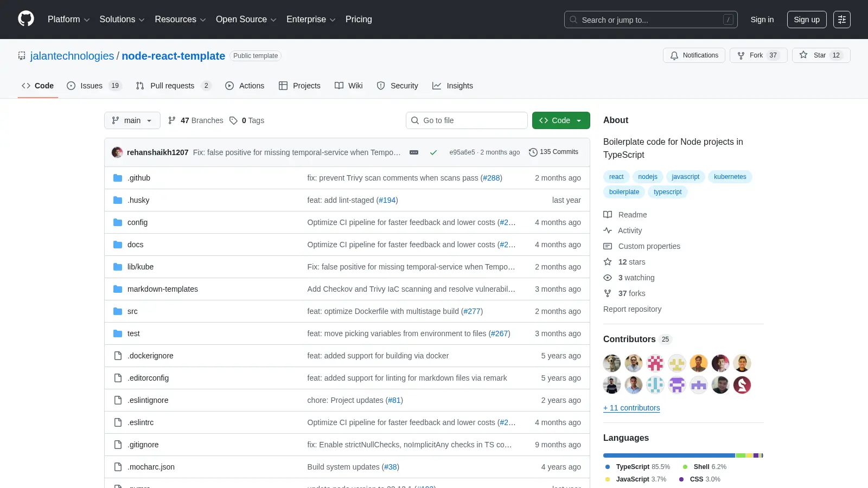The height and width of the screenshot is (488, 868).
Task: Click Sign in link
Action: pos(762,20)
